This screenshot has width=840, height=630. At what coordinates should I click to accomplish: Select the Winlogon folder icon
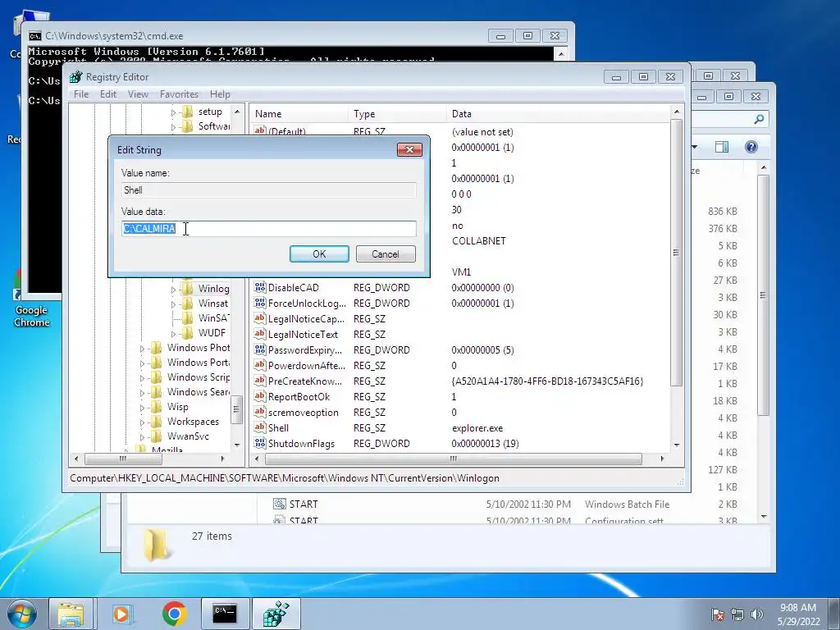tap(187, 289)
